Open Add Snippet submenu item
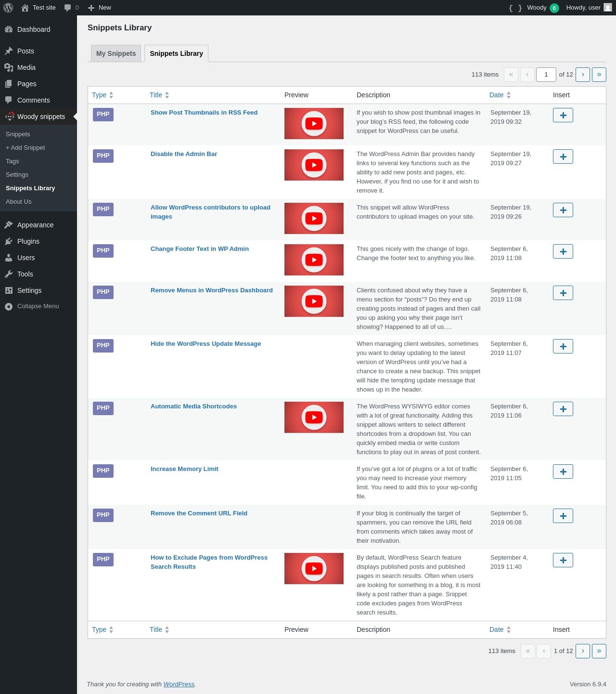Viewport: 616px width, 694px height. 26,148
